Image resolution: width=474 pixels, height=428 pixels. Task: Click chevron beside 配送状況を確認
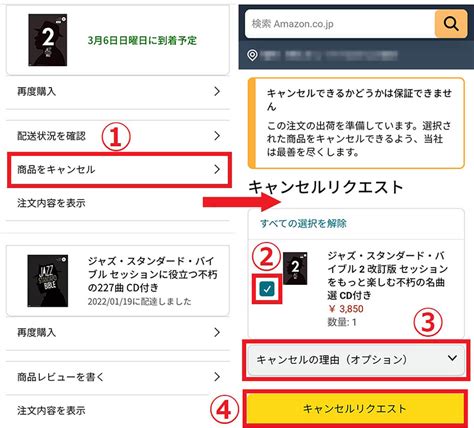pos(217,136)
